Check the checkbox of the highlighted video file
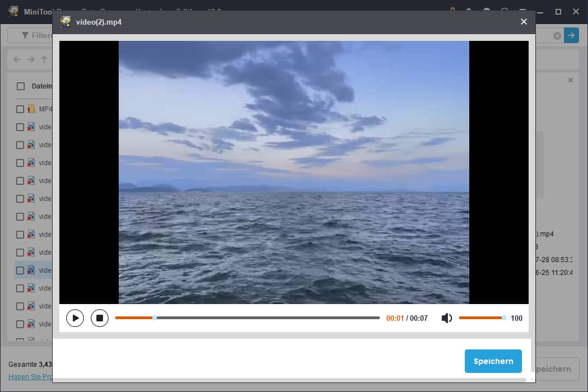The image size is (588, 392). pos(20,270)
